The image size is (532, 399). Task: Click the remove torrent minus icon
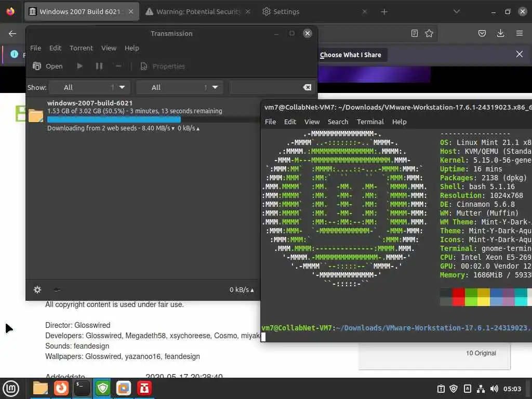pyautogui.click(x=118, y=66)
